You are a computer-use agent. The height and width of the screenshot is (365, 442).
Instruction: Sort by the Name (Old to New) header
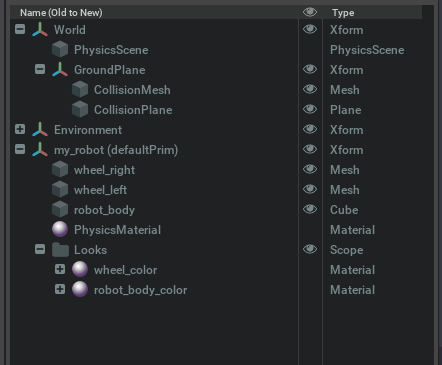tap(61, 13)
